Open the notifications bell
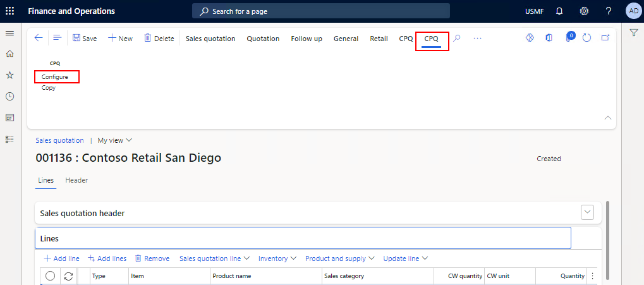This screenshot has height=285, width=644. [x=559, y=11]
